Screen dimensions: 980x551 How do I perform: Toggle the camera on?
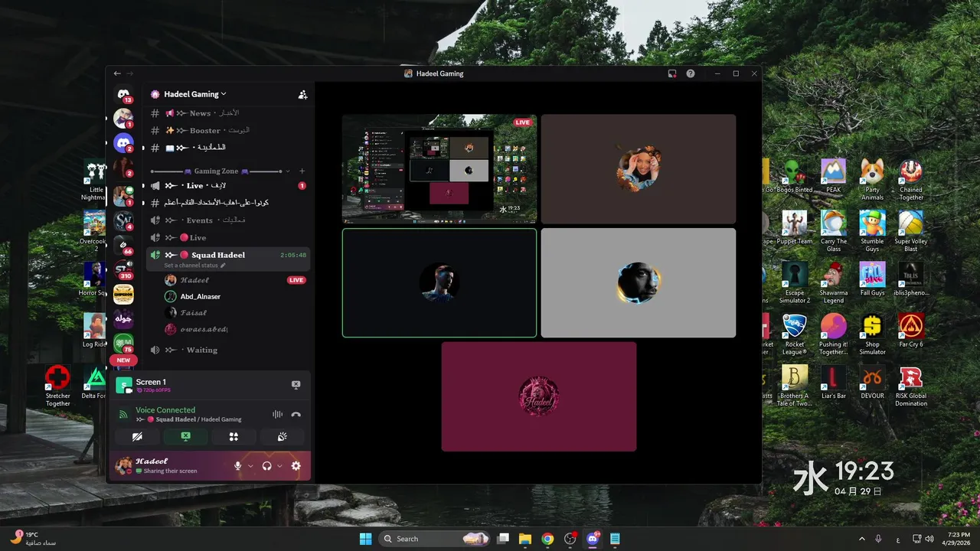[137, 437]
